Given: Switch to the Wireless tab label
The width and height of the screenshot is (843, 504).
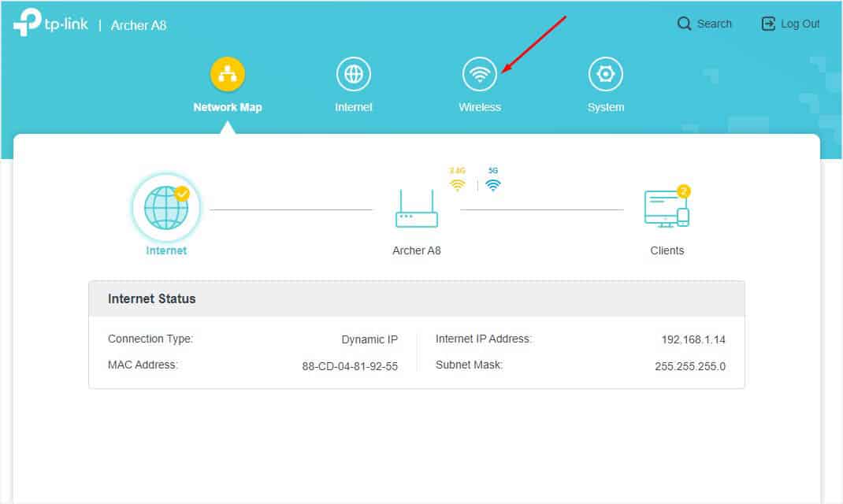Looking at the screenshot, I should click(480, 107).
